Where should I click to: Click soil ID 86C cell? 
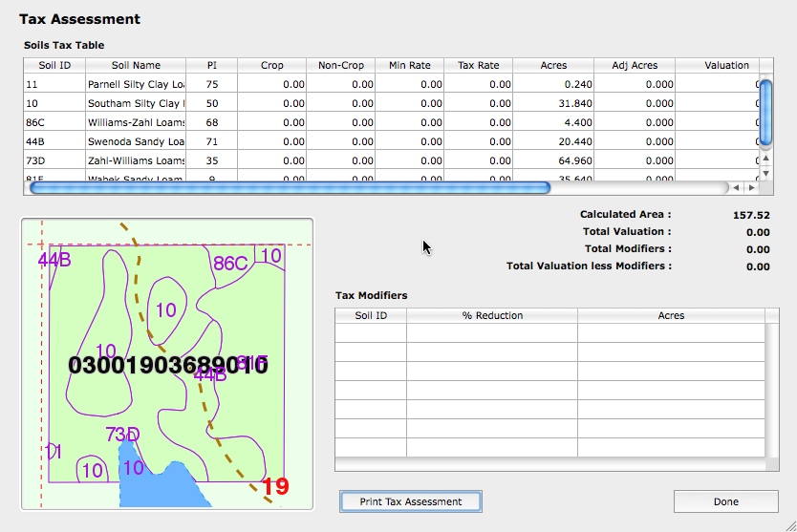pos(54,122)
